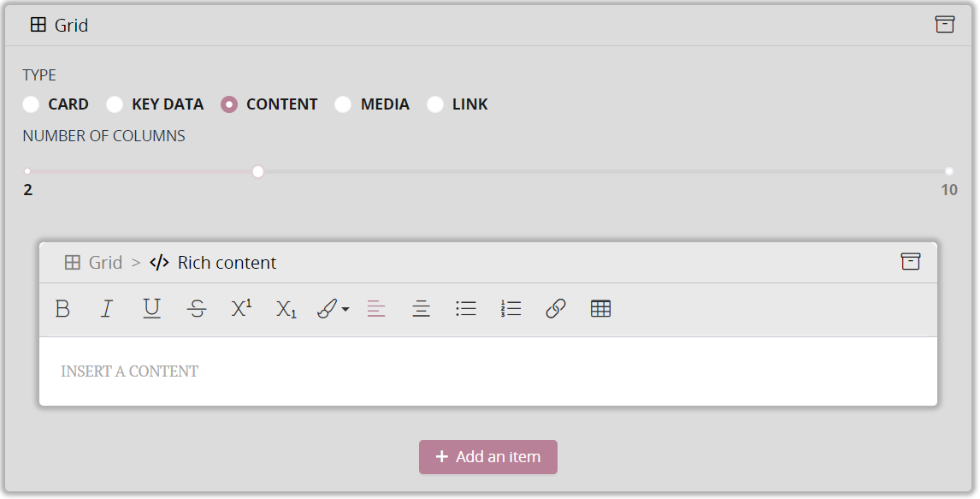Apply italic formatting

pos(107,309)
